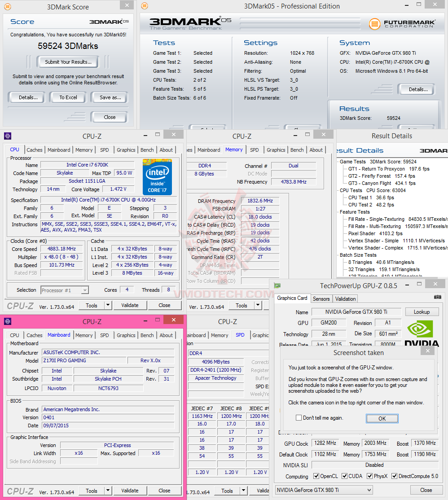This screenshot has height=500, width=448.
Task: Click the Save as button
Action: 110,97
